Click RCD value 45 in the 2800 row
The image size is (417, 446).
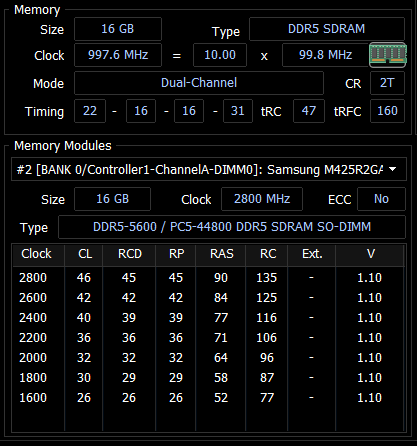(129, 278)
